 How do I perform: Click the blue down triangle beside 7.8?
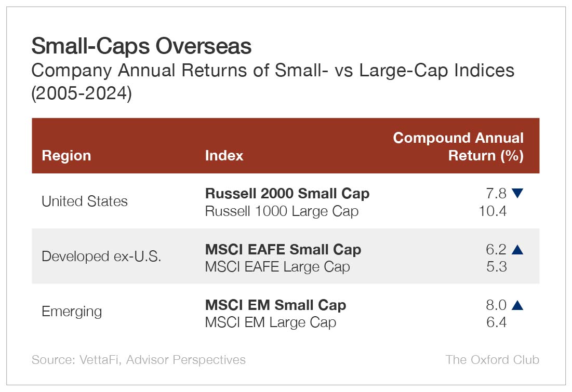click(517, 194)
